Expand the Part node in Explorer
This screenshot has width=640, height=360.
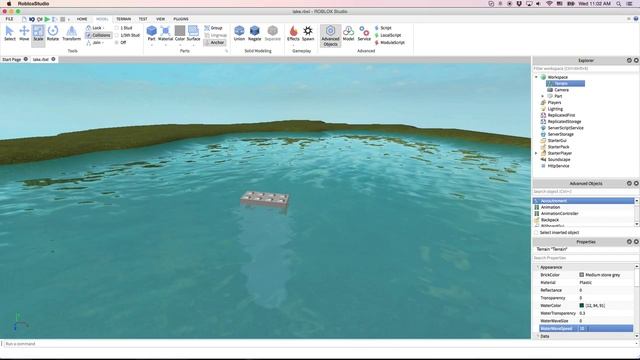coord(542,96)
